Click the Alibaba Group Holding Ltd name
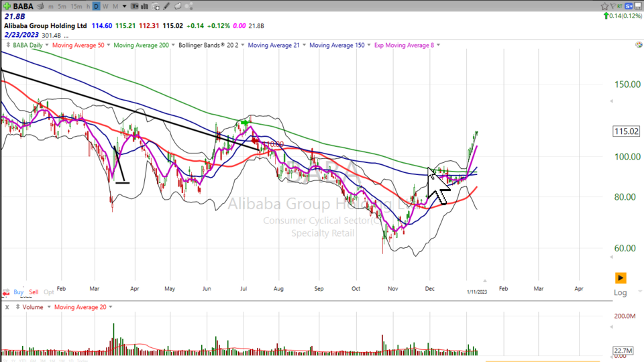Screen dimensions: 644x362 click(x=45, y=25)
